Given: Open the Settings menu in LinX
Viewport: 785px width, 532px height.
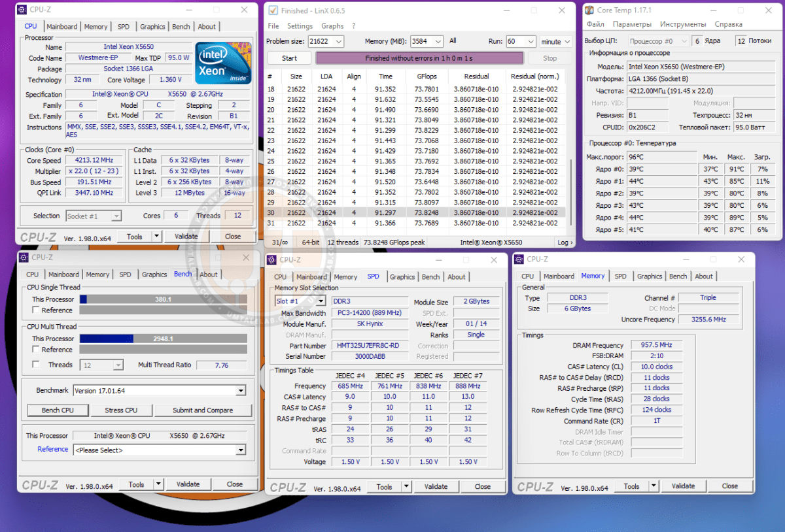Looking at the screenshot, I should (300, 26).
